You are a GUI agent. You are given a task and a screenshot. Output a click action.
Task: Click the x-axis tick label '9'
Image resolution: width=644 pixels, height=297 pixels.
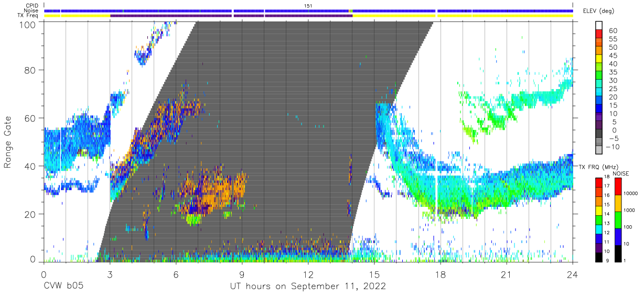242,274
